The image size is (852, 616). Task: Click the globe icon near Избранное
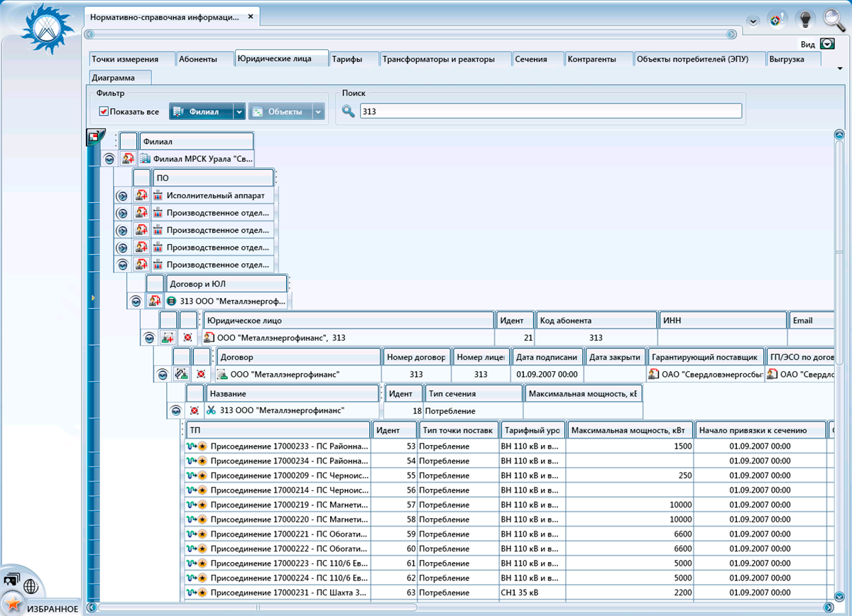[x=31, y=585]
